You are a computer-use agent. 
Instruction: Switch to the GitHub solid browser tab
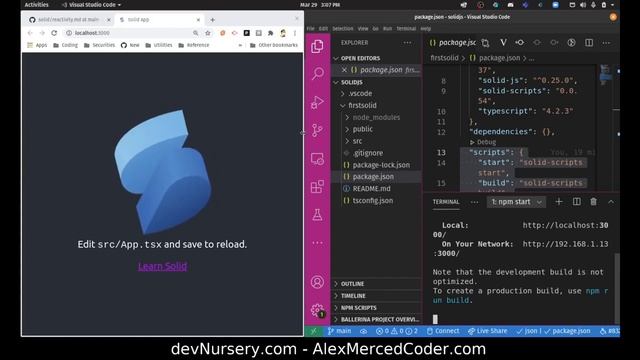click(x=69, y=20)
